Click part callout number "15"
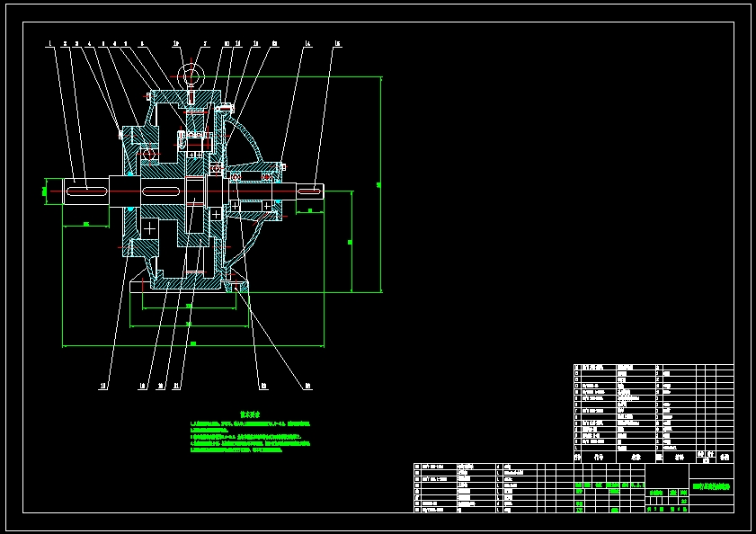756x534 pixels. (337, 44)
